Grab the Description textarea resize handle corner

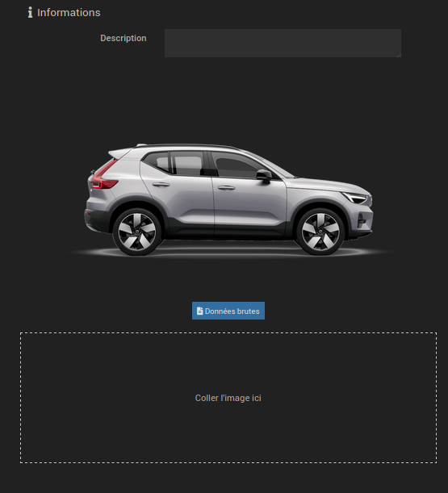coord(399,55)
